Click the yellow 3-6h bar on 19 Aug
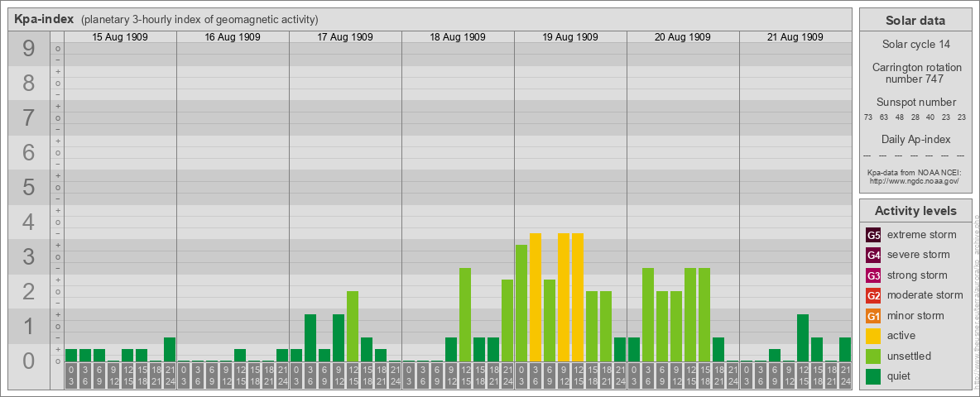This screenshot has width=980, height=397. coord(535,297)
